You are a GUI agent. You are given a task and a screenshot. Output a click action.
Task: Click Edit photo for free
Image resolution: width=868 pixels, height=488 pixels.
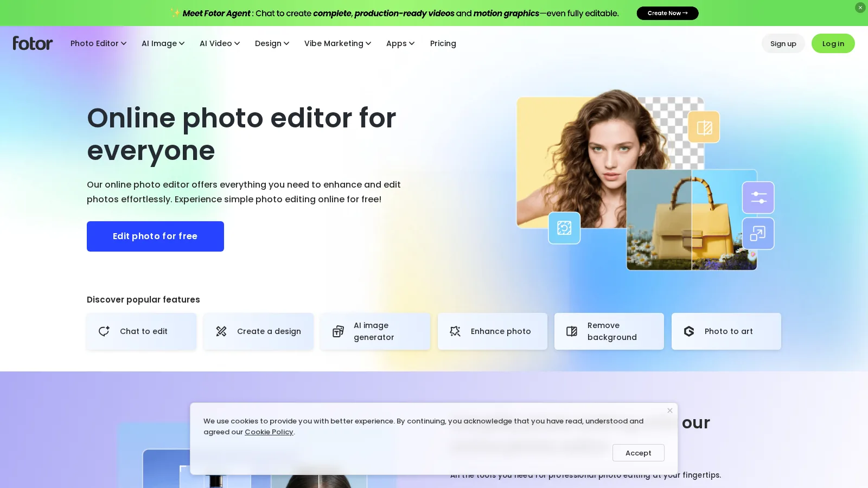[x=155, y=236]
